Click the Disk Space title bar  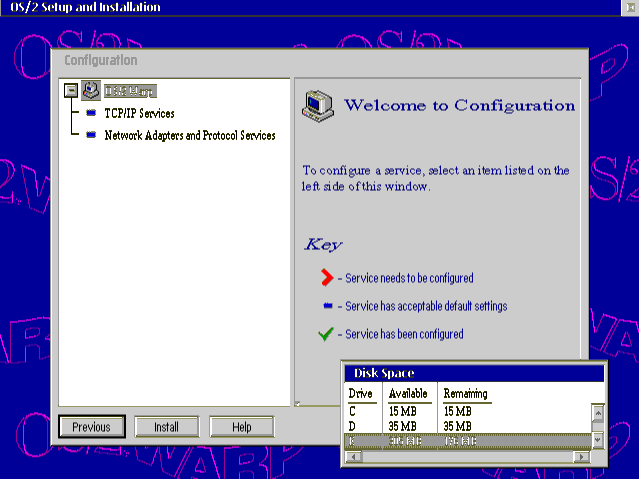(x=474, y=373)
